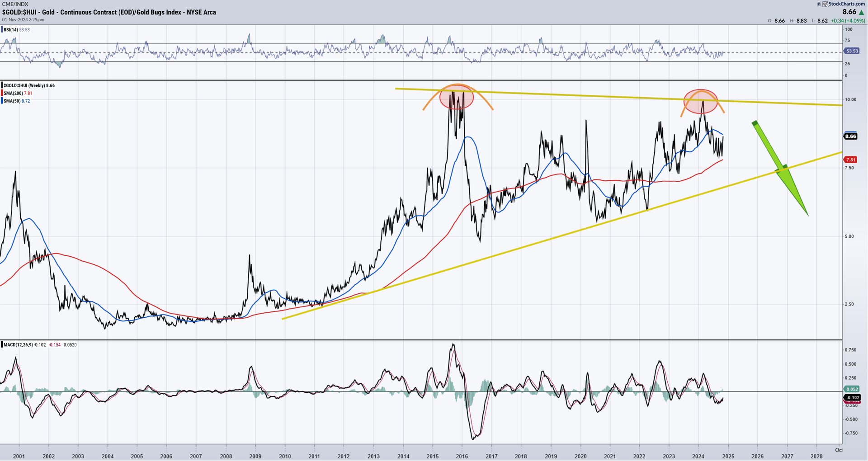Viewport: 868px width, 461px height.
Task: Click the green "0.052" MACD histogram tag
Action: (x=852, y=389)
